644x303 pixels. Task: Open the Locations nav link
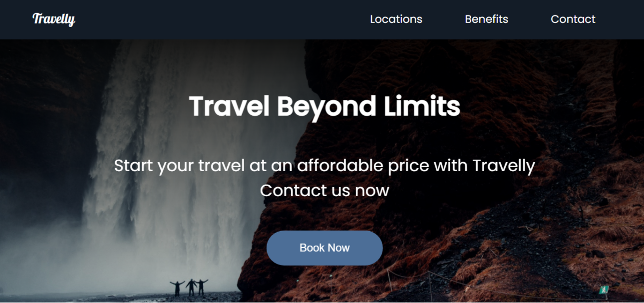(396, 19)
